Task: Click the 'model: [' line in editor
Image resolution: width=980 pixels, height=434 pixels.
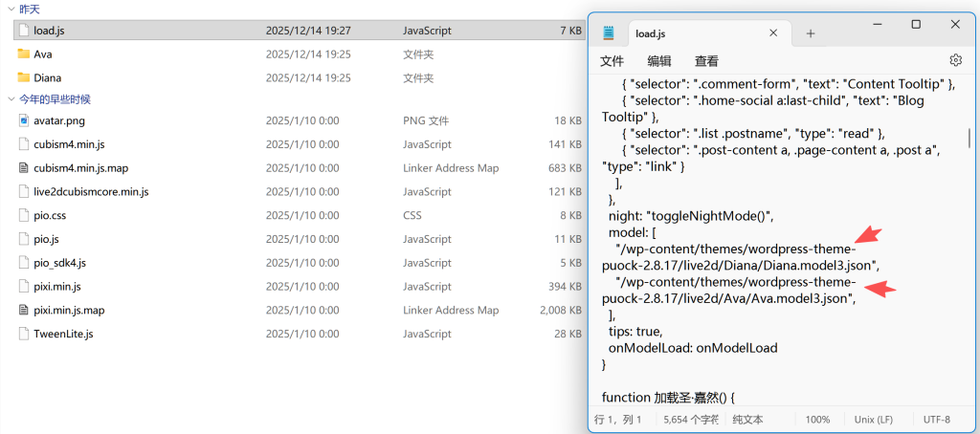Action: (631, 233)
